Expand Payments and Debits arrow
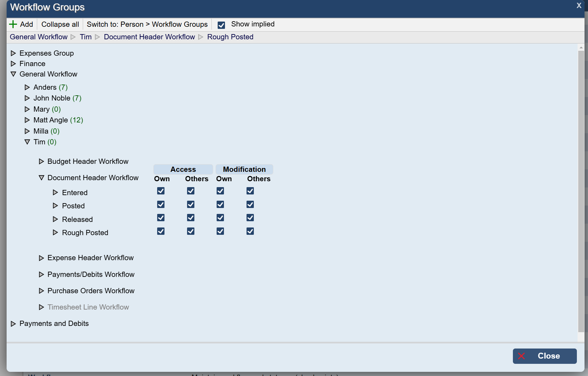Screen dimensions: 588x376 [13, 323]
